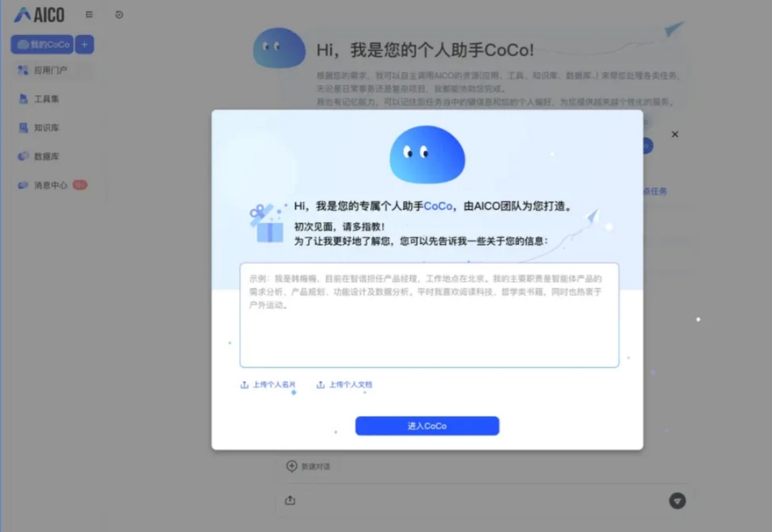Click the plus-circle icon of 新建对话

[x=292, y=466]
